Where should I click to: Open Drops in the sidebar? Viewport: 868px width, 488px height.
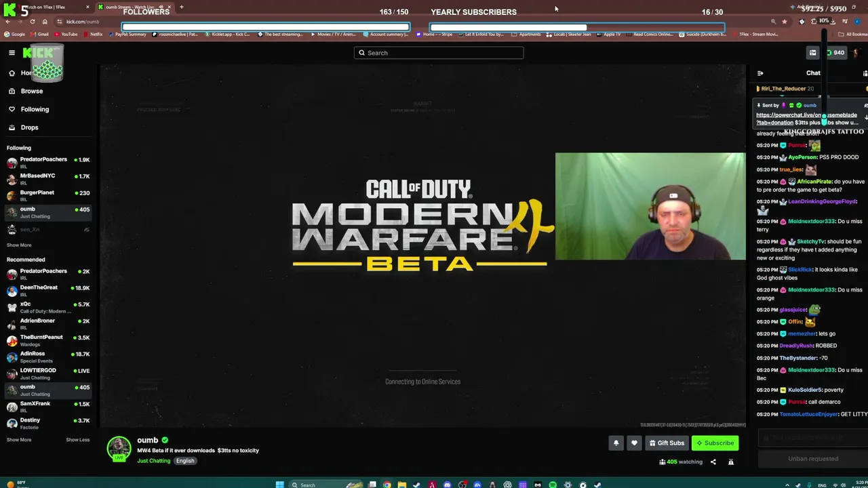pyautogui.click(x=29, y=127)
